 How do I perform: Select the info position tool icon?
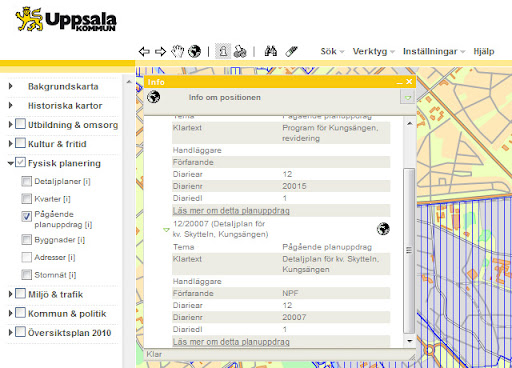(x=223, y=51)
